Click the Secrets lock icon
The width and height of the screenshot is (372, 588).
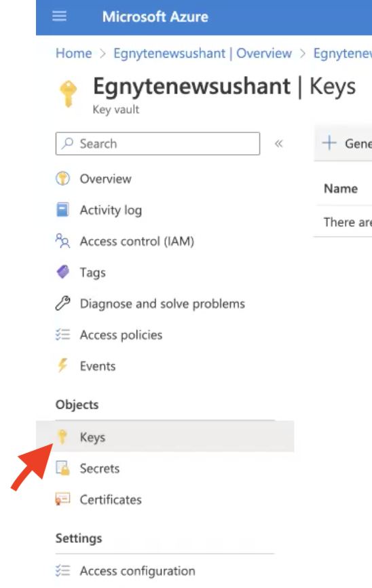tap(62, 468)
